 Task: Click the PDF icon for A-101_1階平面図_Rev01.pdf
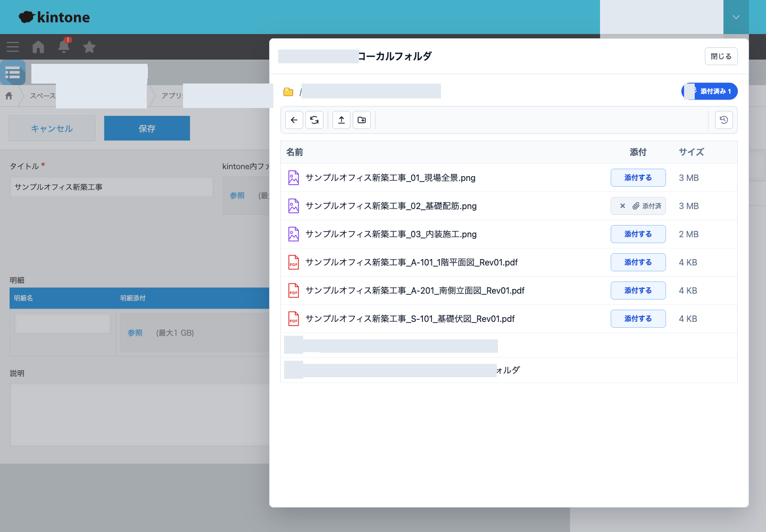(x=294, y=262)
